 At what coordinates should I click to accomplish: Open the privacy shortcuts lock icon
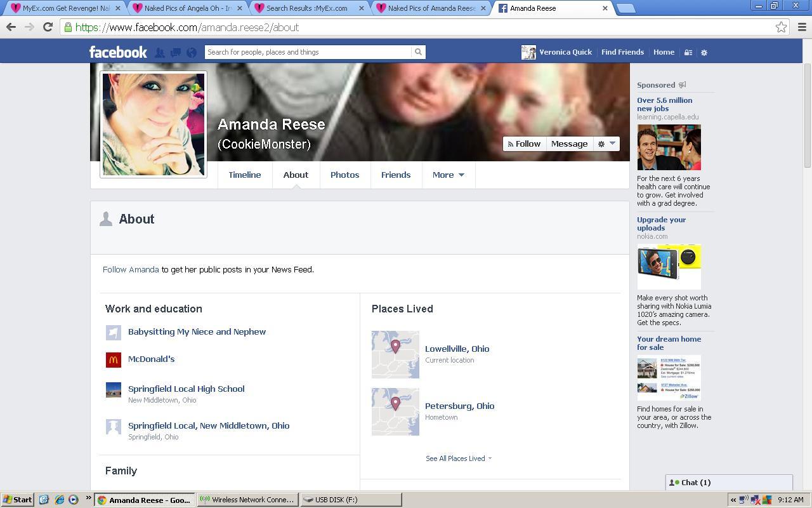pyautogui.click(x=688, y=53)
